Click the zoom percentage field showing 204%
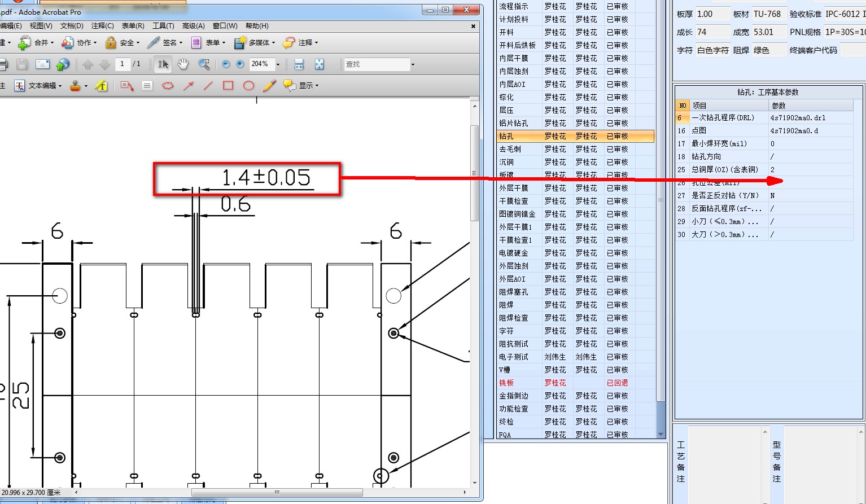The image size is (866, 504). click(x=261, y=64)
